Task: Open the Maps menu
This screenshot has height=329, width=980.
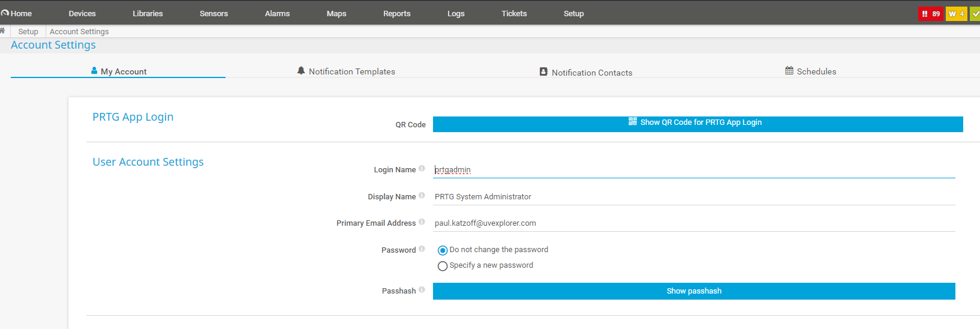Action: click(336, 13)
